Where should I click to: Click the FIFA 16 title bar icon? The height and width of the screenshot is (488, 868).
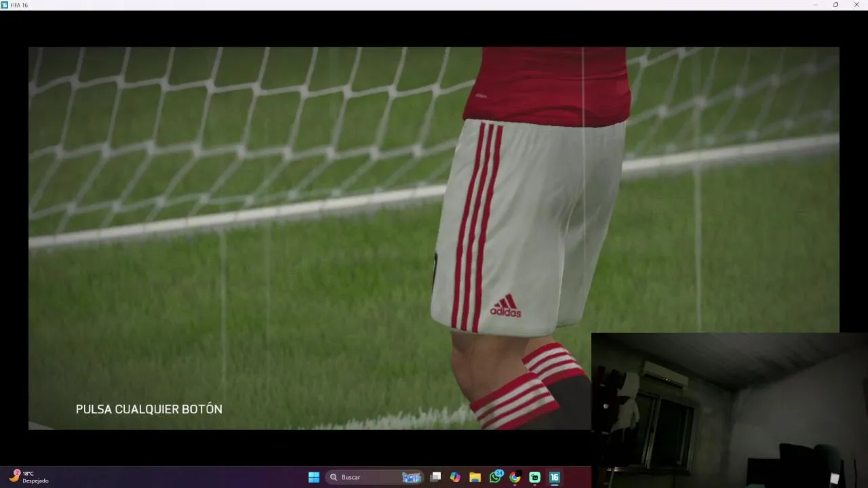point(4,5)
